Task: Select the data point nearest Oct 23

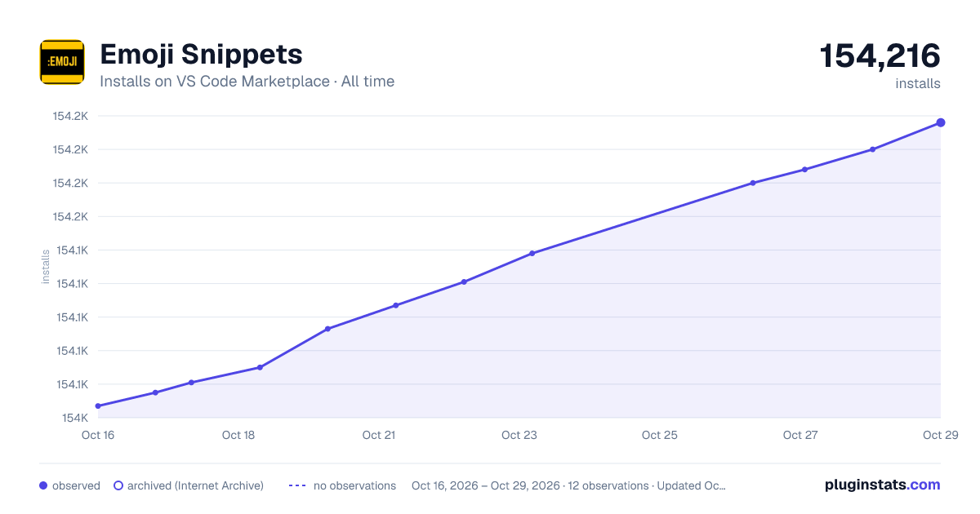Action: [x=532, y=253]
